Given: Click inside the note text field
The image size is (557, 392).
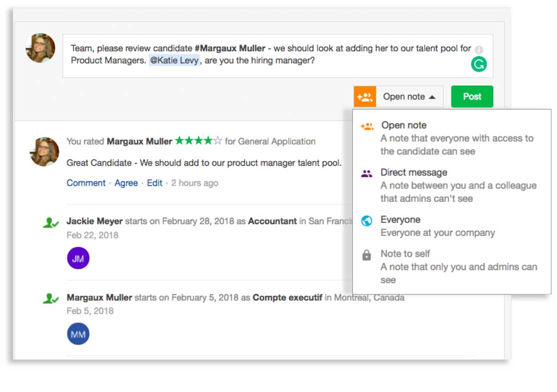Looking at the screenshot, I should click(278, 56).
